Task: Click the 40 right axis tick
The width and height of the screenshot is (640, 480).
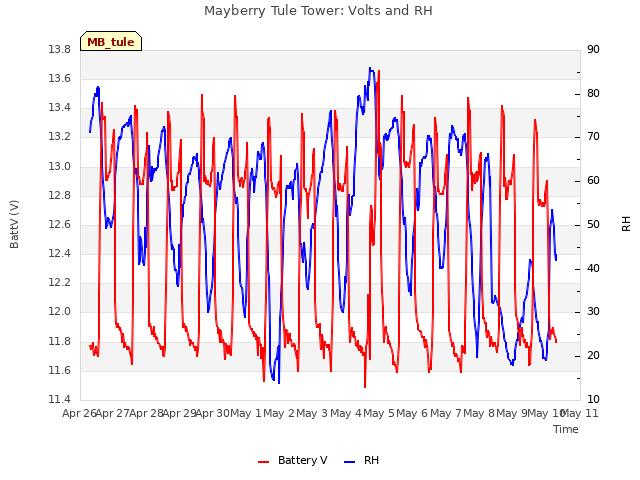Action: pos(593,269)
